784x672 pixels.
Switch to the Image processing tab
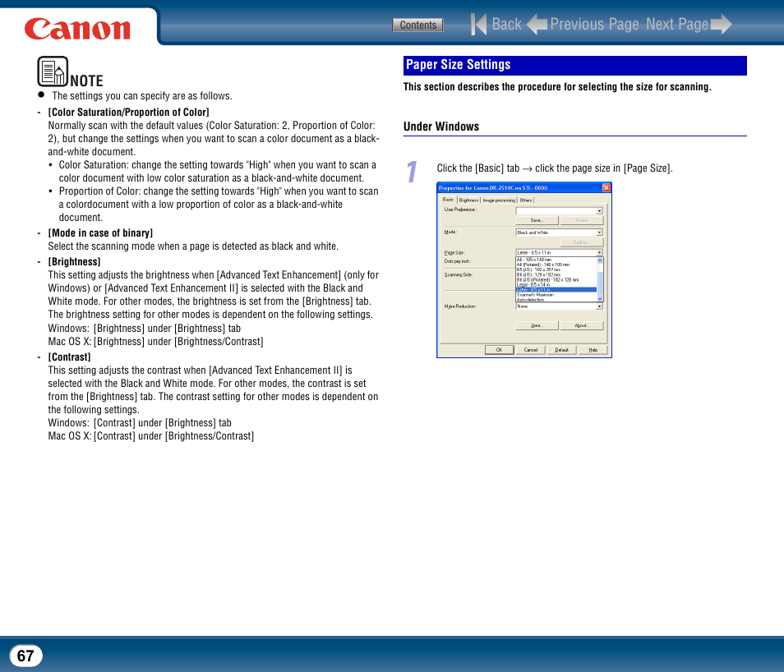499,200
